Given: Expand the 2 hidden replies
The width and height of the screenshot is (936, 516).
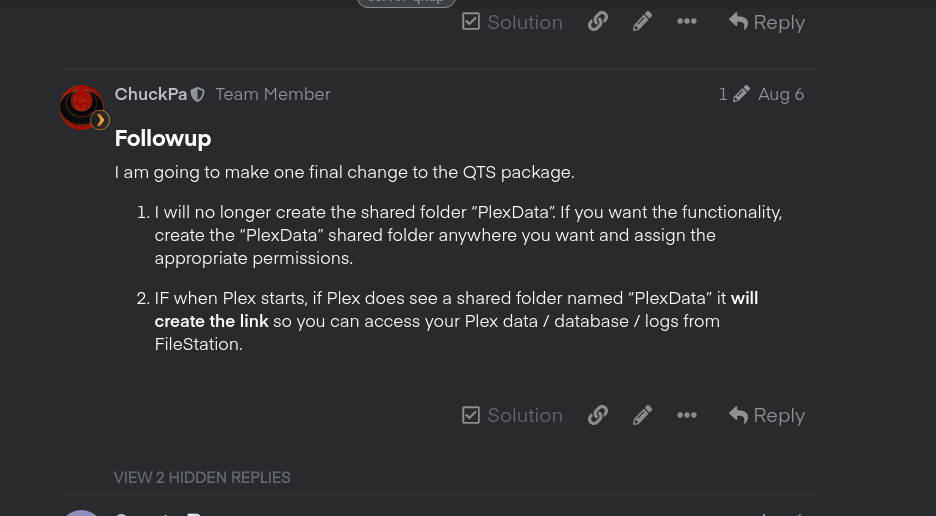Looking at the screenshot, I should tap(202, 477).
